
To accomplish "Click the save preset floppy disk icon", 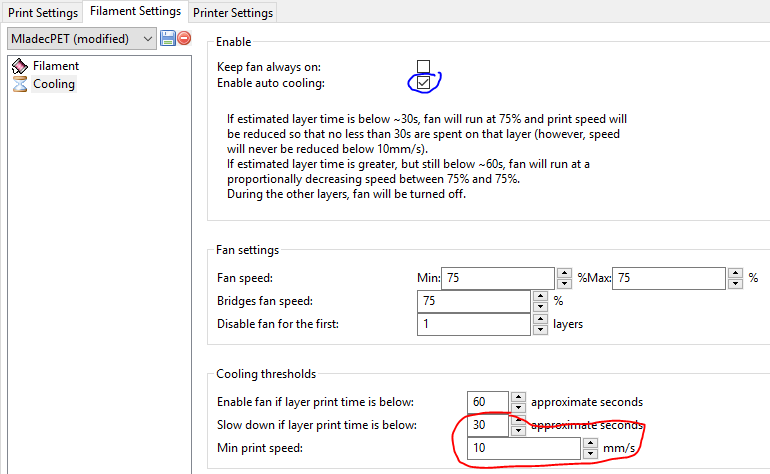I will [x=167, y=38].
